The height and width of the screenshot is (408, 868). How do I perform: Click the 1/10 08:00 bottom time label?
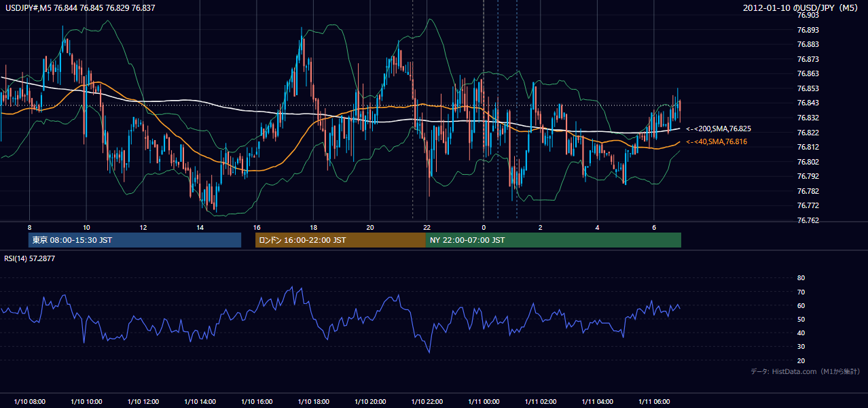click(x=29, y=401)
